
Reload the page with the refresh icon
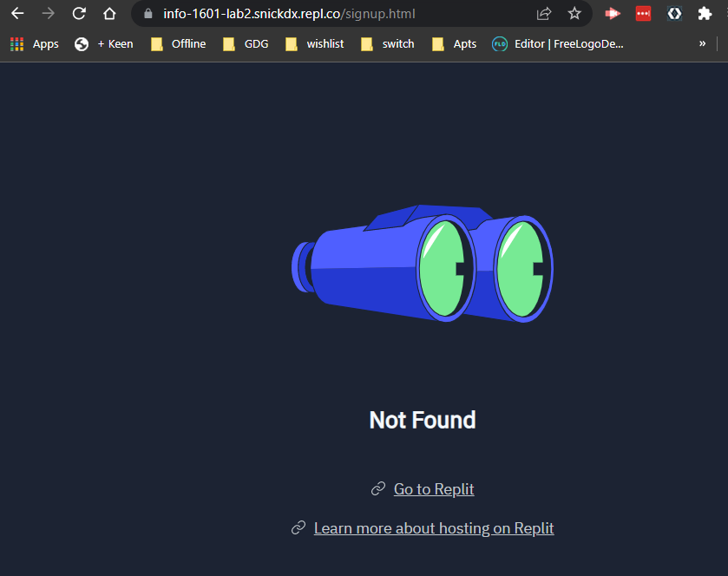click(x=79, y=14)
